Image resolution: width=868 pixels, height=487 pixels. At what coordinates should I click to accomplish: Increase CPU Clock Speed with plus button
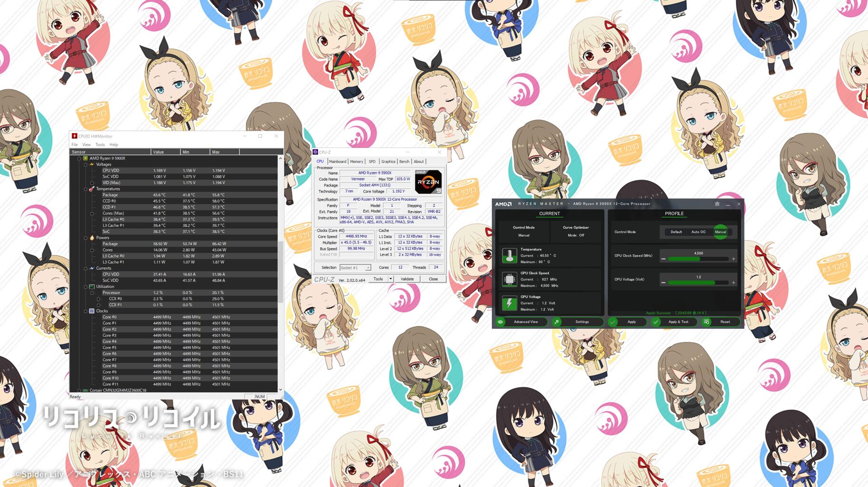pyautogui.click(x=733, y=259)
